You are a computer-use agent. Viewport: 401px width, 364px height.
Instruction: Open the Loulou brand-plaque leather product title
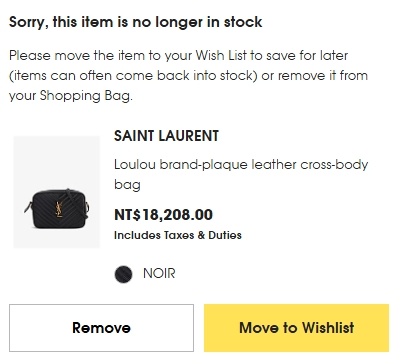coord(241,174)
